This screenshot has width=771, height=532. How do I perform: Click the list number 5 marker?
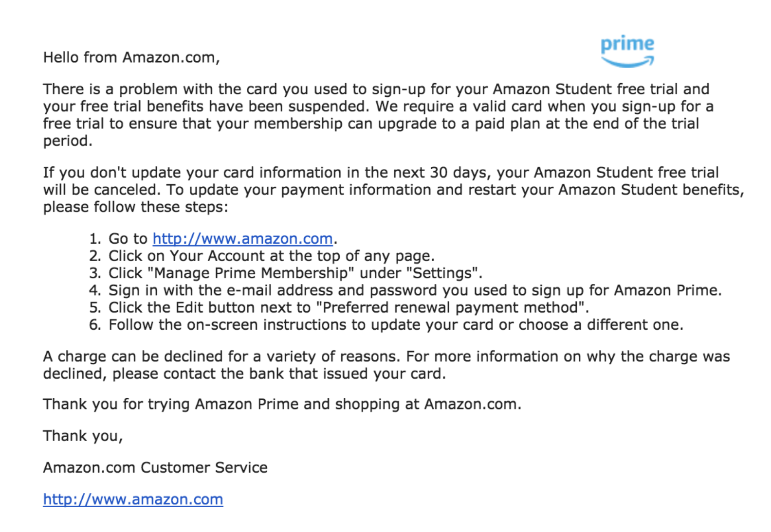point(95,307)
